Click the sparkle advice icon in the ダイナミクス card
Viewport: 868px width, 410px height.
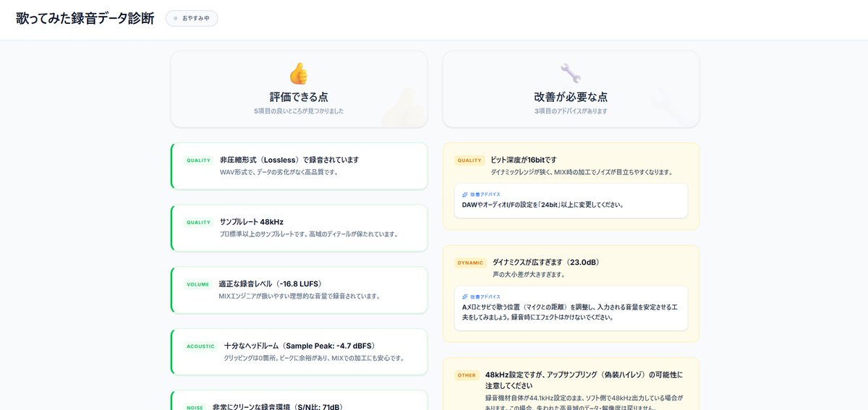click(465, 296)
